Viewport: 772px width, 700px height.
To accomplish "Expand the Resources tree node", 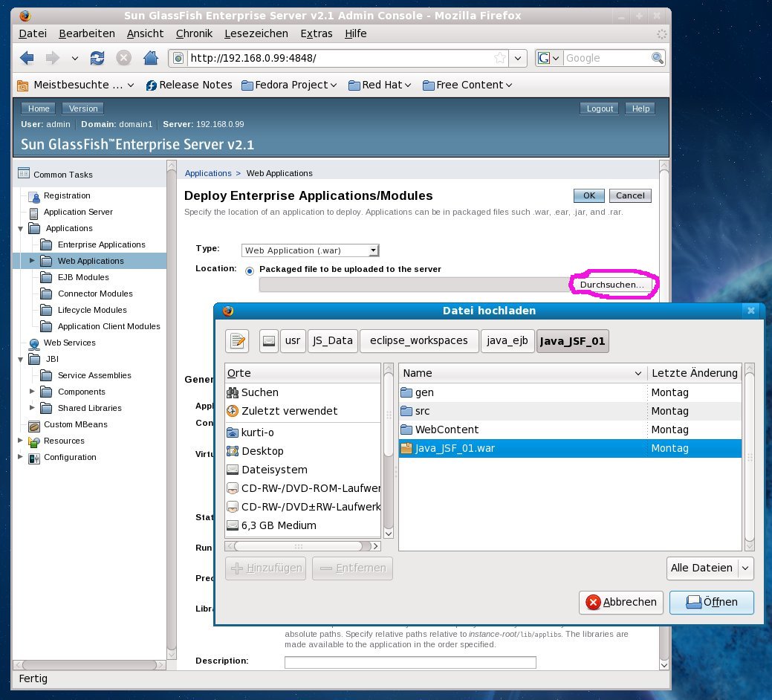I will tap(20, 441).
